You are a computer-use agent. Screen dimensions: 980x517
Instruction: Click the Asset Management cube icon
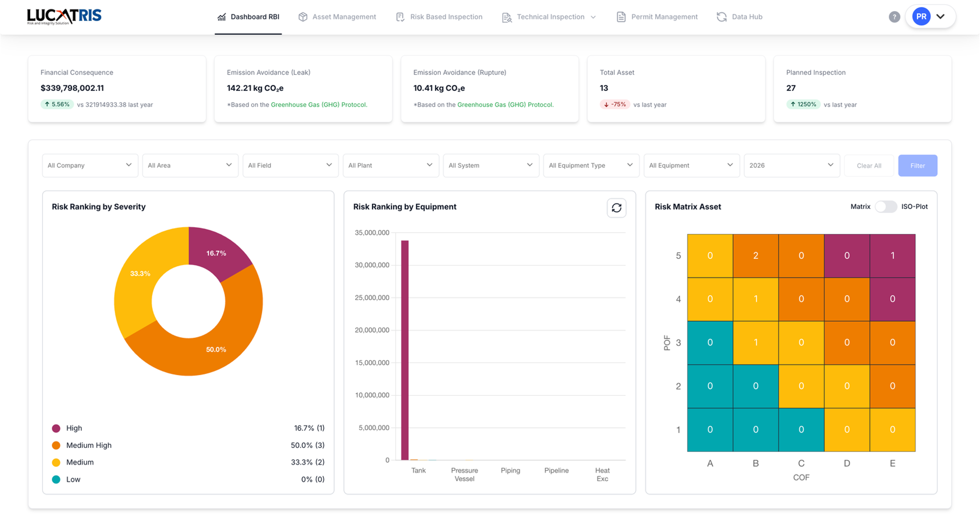point(303,17)
